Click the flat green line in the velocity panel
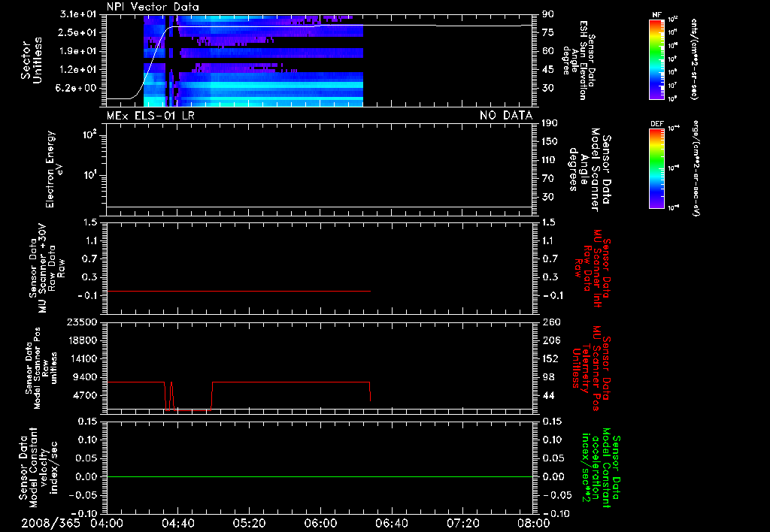Screen dimensions: 770x532 320,476
